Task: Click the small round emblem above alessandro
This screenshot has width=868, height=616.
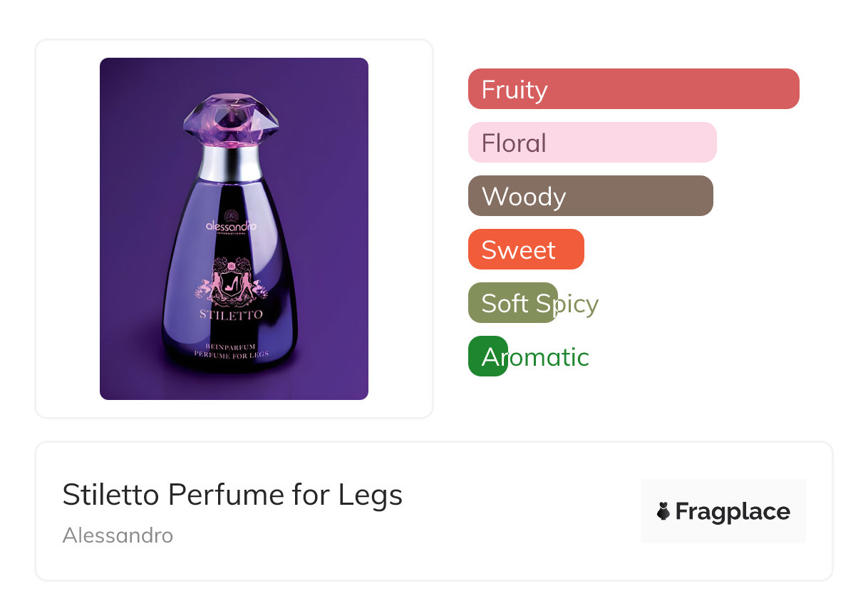Action: click(231, 214)
